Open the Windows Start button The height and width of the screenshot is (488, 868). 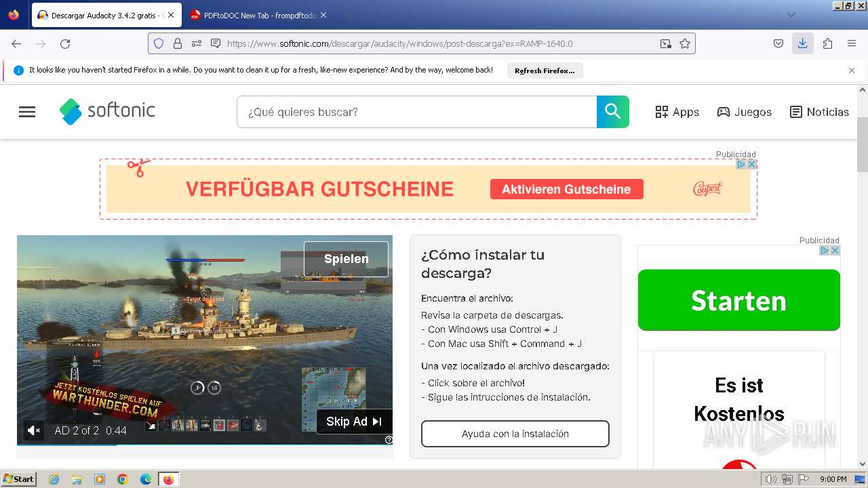coord(18,479)
